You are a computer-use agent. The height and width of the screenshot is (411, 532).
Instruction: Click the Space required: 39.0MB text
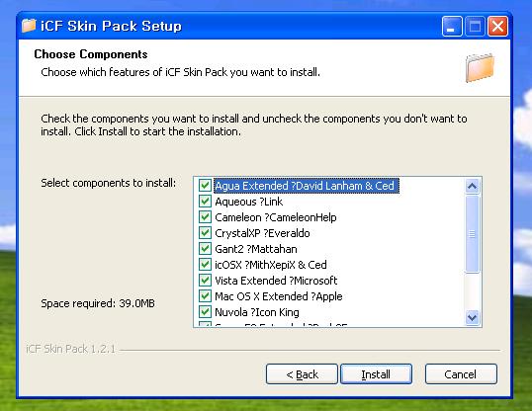[x=98, y=303]
